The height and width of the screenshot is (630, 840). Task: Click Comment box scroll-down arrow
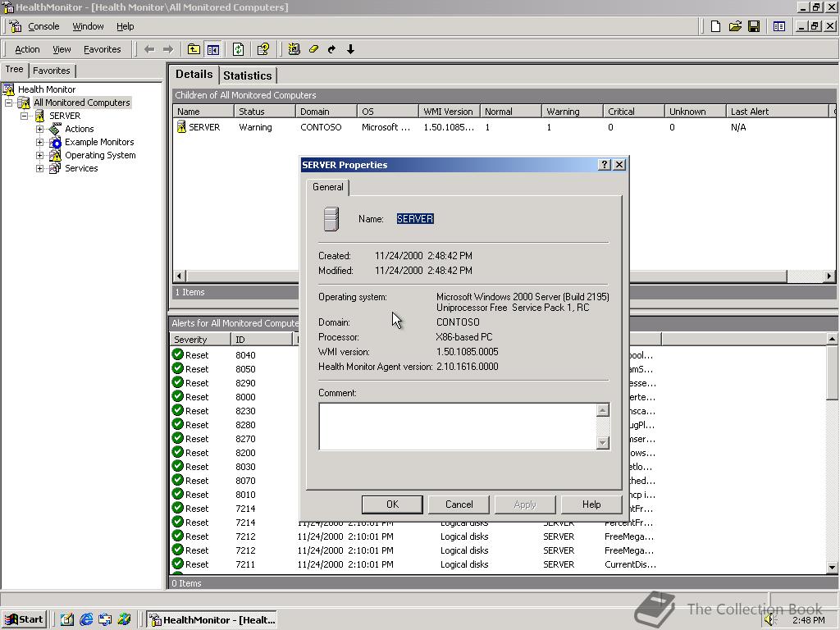click(x=603, y=442)
